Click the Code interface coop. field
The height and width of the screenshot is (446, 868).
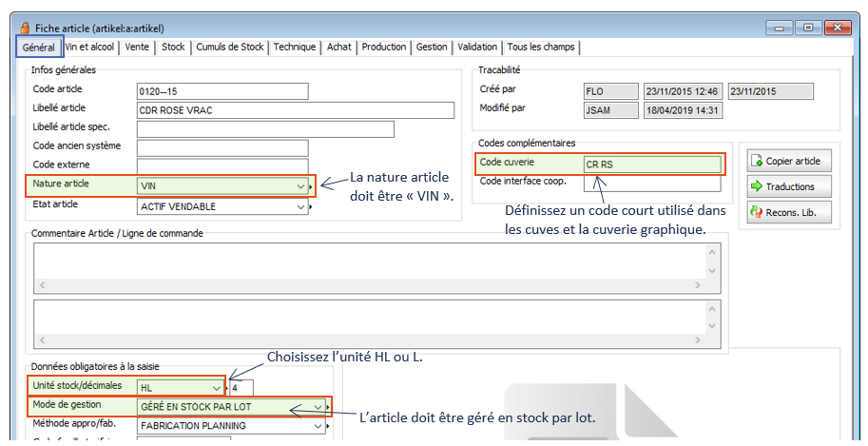pyautogui.click(x=651, y=183)
